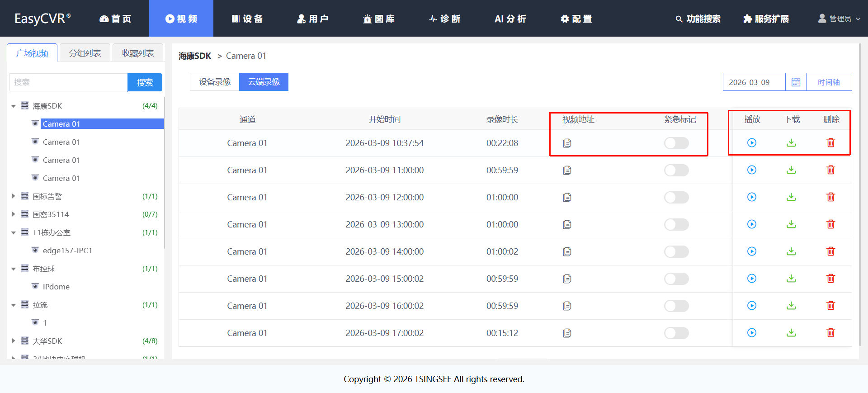Image resolution: width=868 pixels, height=393 pixels.
Task: Play the 10:37:54 recording
Action: point(751,143)
